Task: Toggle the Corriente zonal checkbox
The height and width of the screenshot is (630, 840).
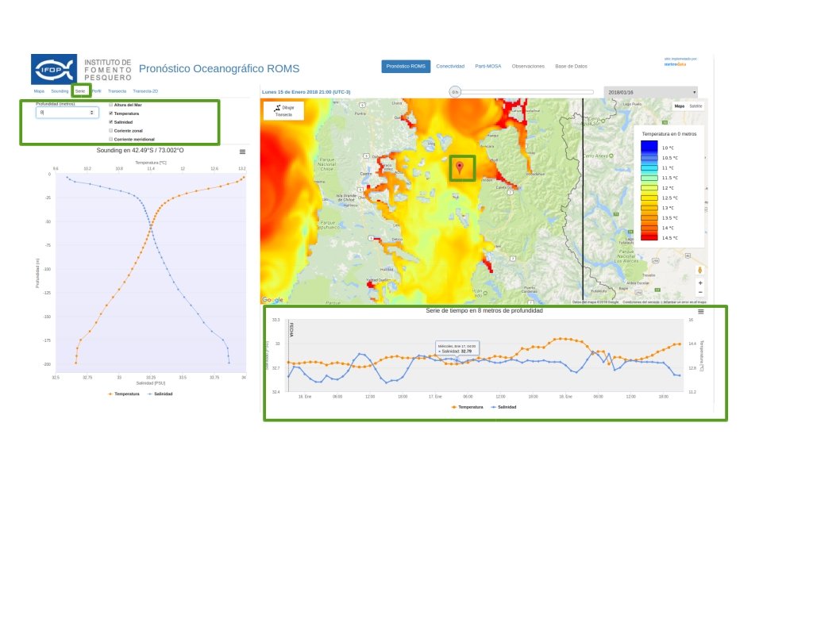Action: tap(110, 130)
